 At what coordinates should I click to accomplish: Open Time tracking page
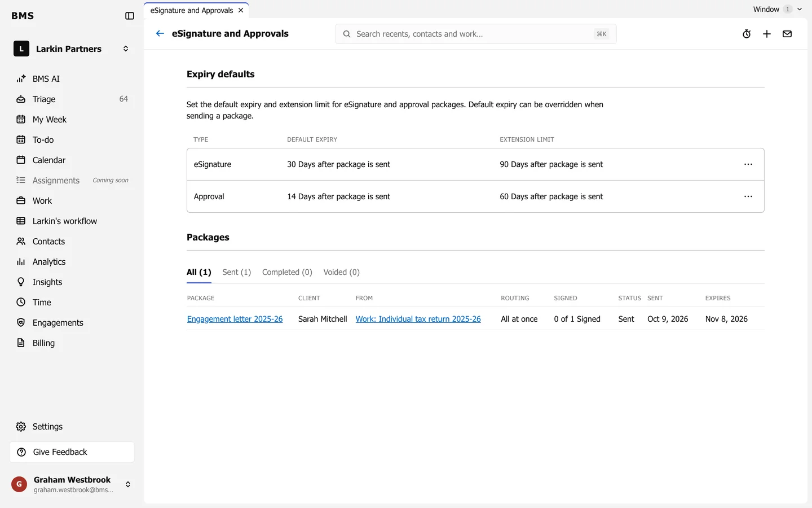pyautogui.click(x=72, y=302)
